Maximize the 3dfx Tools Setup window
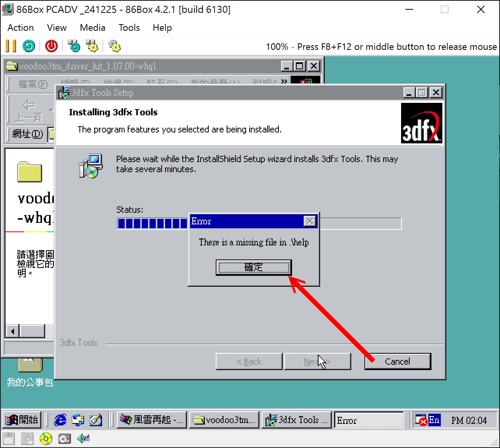500x448 pixels. point(422,93)
